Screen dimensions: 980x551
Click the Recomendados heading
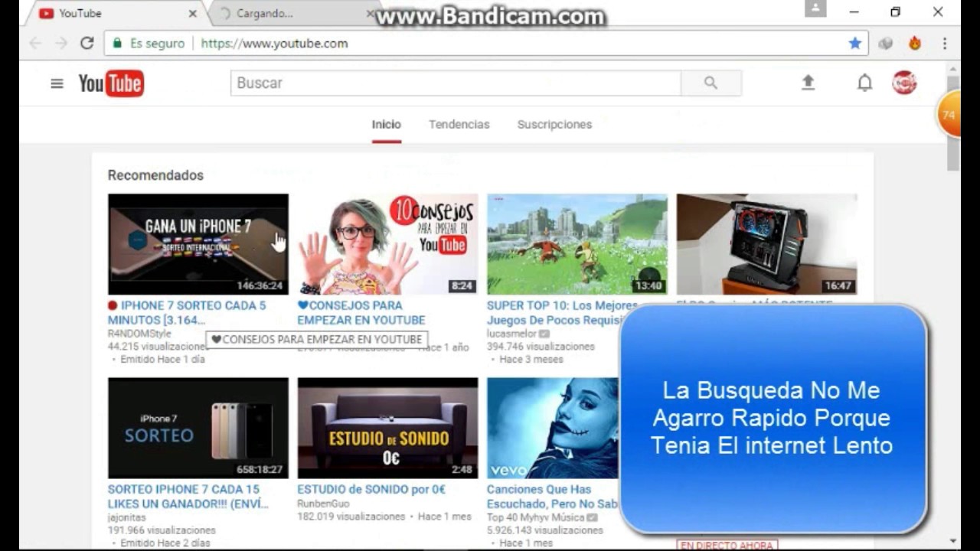click(155, 175)
